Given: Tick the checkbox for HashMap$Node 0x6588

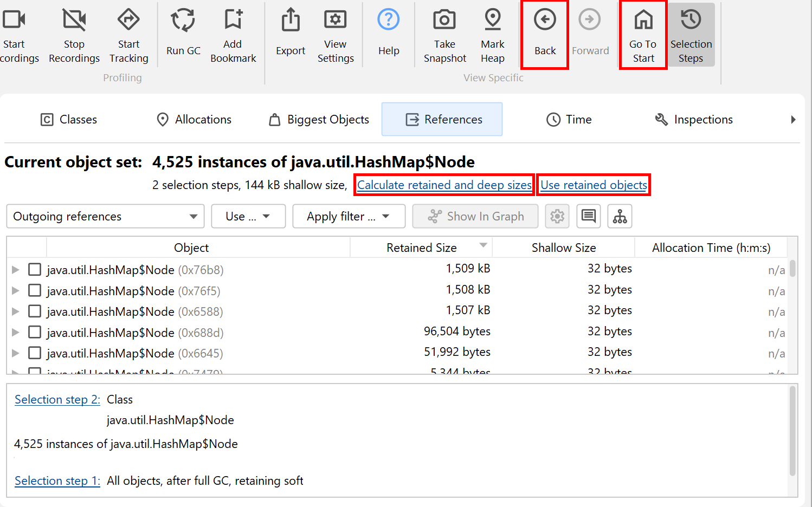Looking at the screenshot, I should (35, 311).
